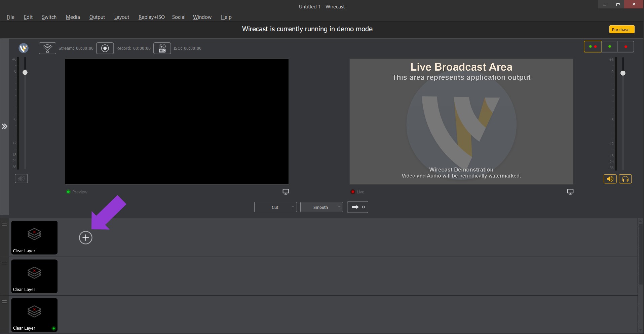
Task: Select the first layer's Clear Layer thumbnail
Action: click(34, 237)
